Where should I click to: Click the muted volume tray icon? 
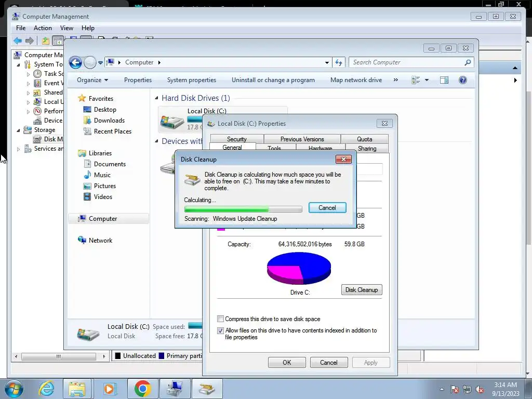coord(480,389)
